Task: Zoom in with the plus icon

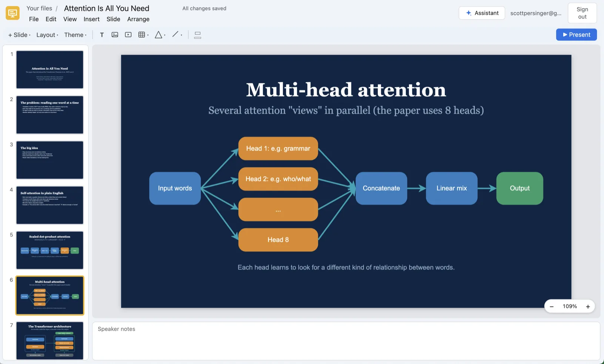Action: pos(588,307)
